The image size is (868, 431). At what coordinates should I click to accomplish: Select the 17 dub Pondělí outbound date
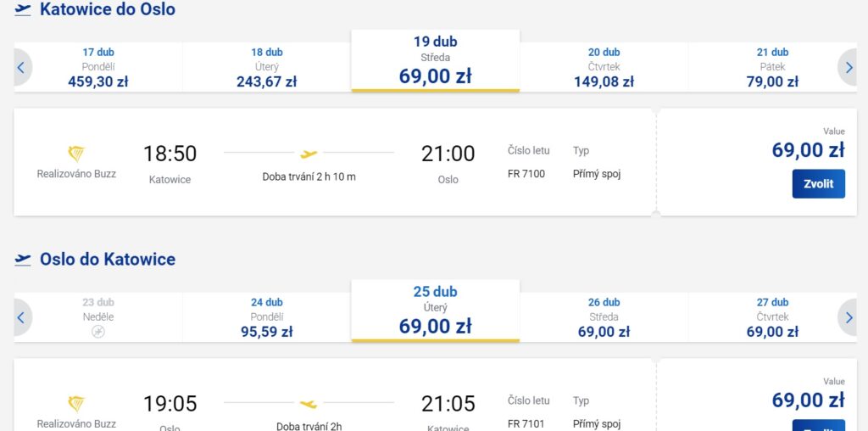point(98,68)
